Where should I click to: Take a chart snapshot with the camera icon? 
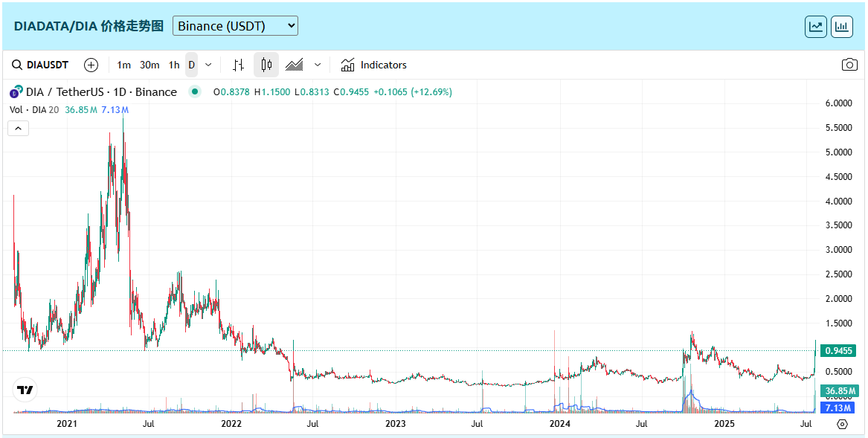tap(849, 65)
